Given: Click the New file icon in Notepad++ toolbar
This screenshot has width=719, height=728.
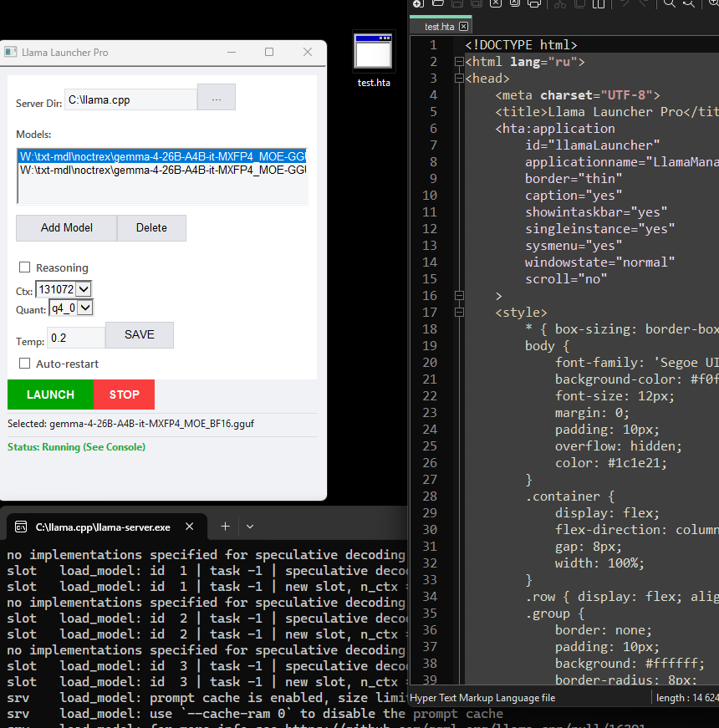Looking at the screenshot, I should 418,3.
